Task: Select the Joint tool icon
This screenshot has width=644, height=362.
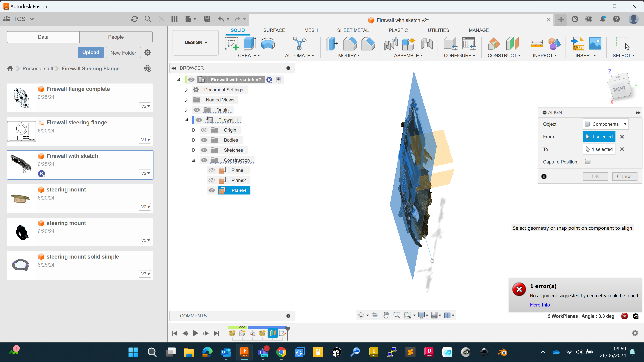Action: (x=427, y=44)
